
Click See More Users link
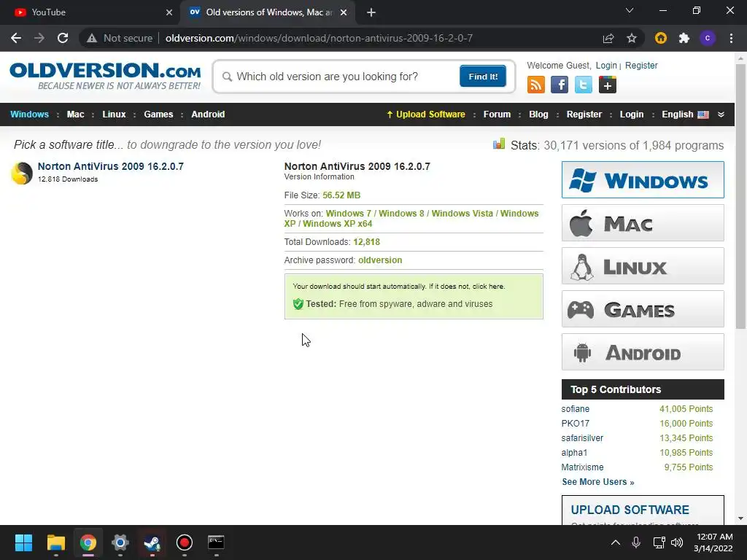(x=598, y=482)
